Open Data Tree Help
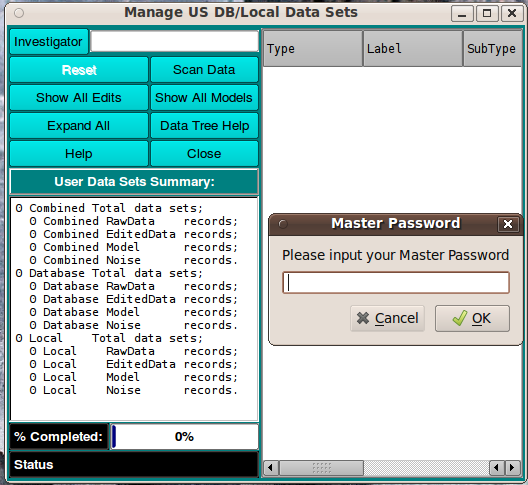The height and width of the screenshot is (485, 528). [204, 126]
